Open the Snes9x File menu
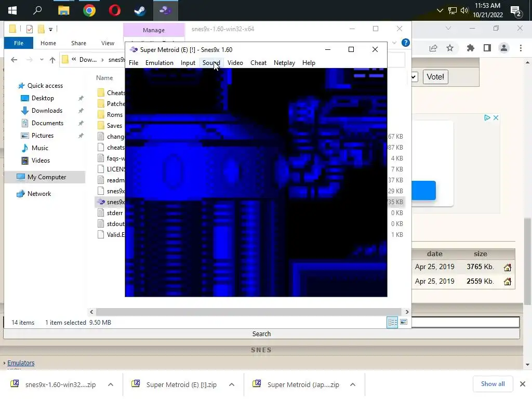Image resolution: width=532 pixels, height=399 pixels. point(134,63)
